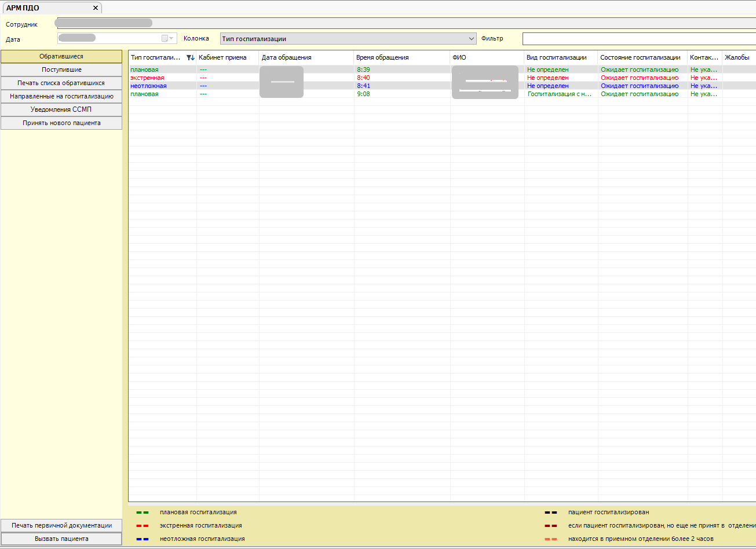The width and height of the screenshot is (756, 549).
Task: Sort by Время обращения column header
Action: click(x=402, y=57)
